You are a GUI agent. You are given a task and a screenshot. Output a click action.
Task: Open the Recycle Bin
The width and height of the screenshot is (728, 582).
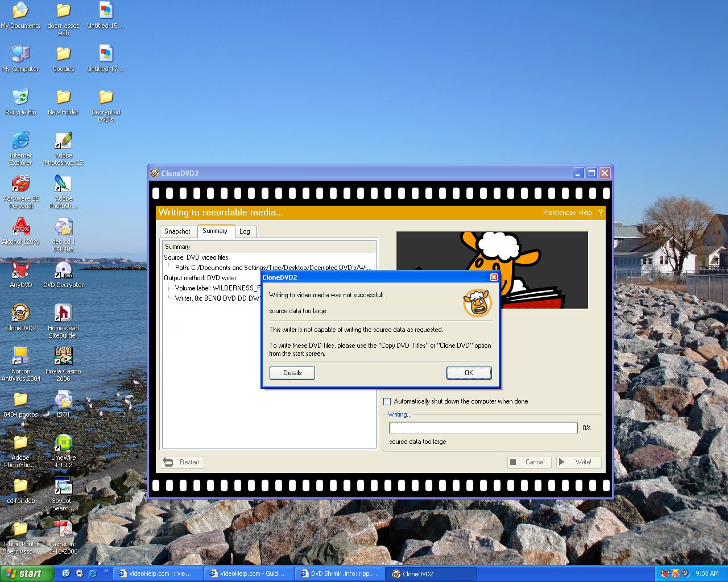[20, 102]
